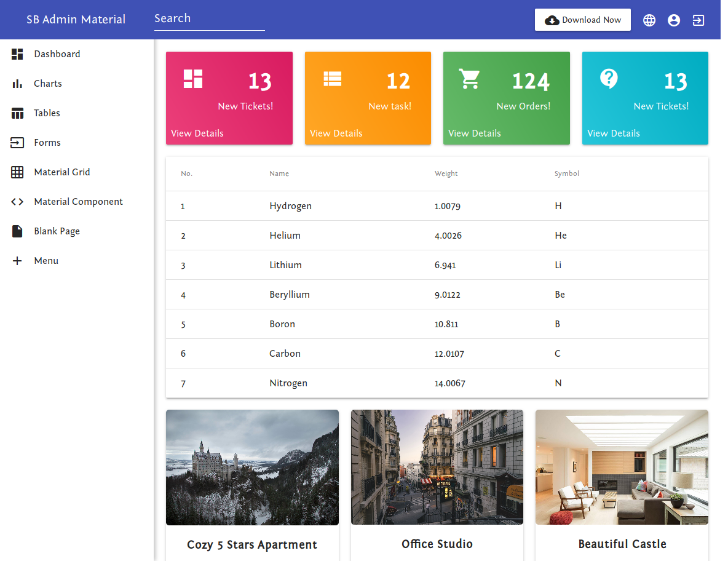Image resolution: width=728 pixels, height=561 pixels.
Task: Click the plus icon next to Menu
Action: pos(17,260)
